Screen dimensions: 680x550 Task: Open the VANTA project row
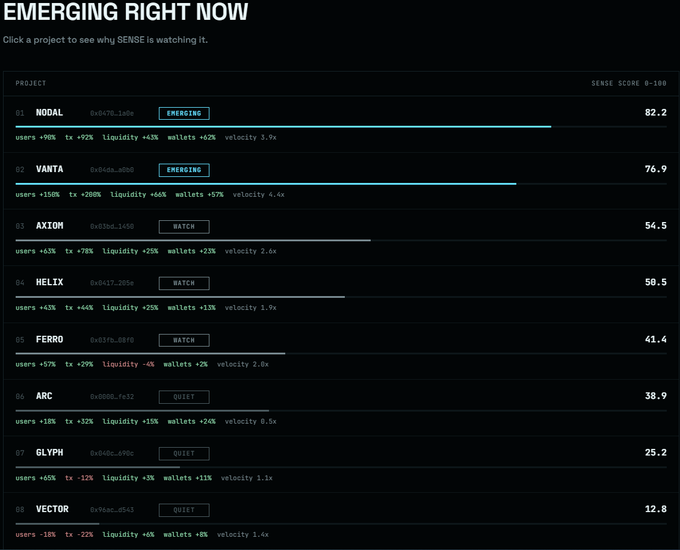point(341,181)
